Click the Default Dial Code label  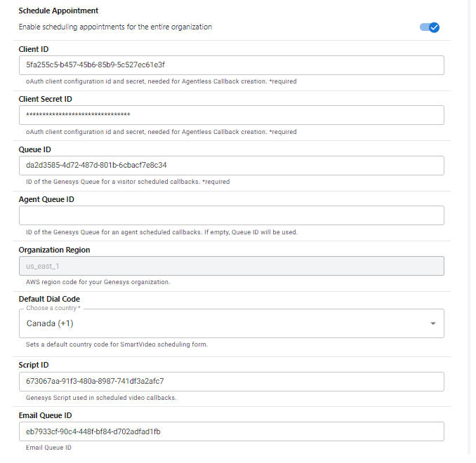click(x=49, y=299)
